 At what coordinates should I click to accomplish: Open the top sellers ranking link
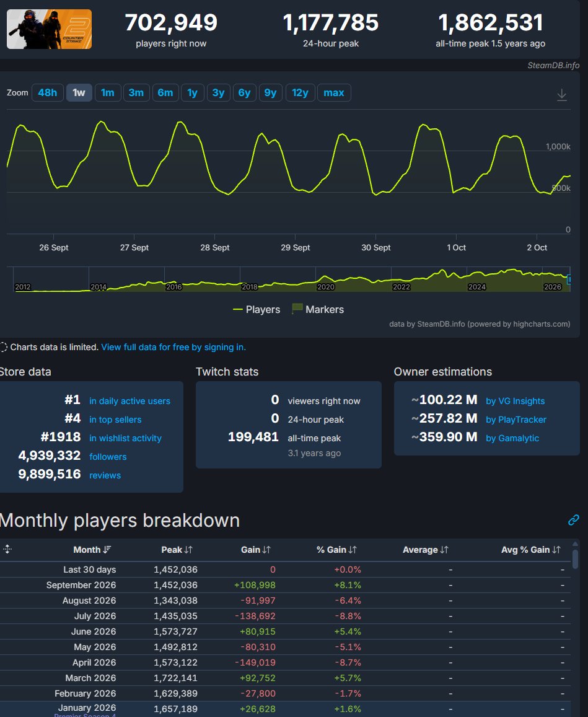(115, 420)
